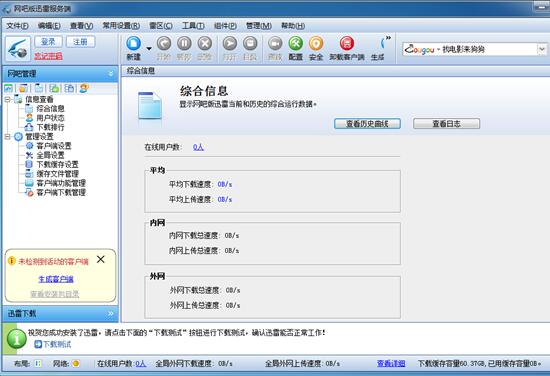550x376 pixels.
Task: Click the chart icon in the 网吧管理 mini toolbar
Action: [8, 88]
